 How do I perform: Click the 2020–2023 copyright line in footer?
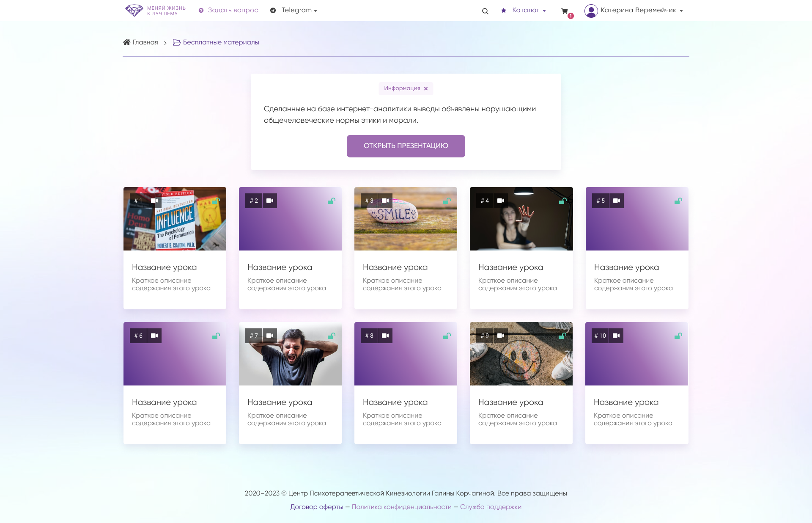[x=406, y=493]
